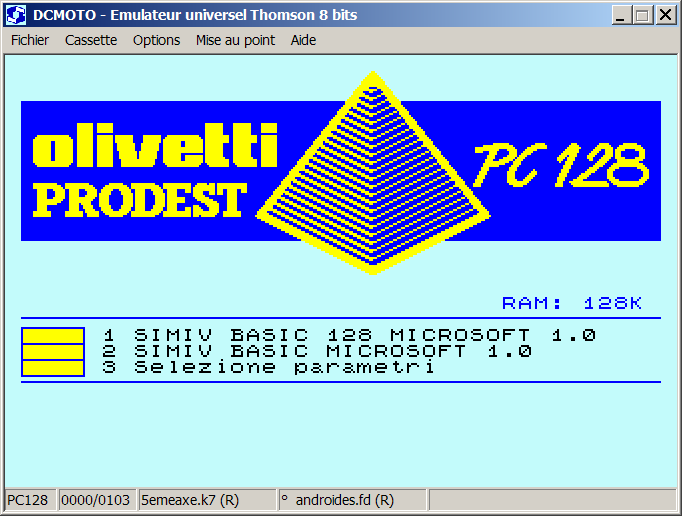
Task: Click the PC128 status bar field
Action: [28, 500]
